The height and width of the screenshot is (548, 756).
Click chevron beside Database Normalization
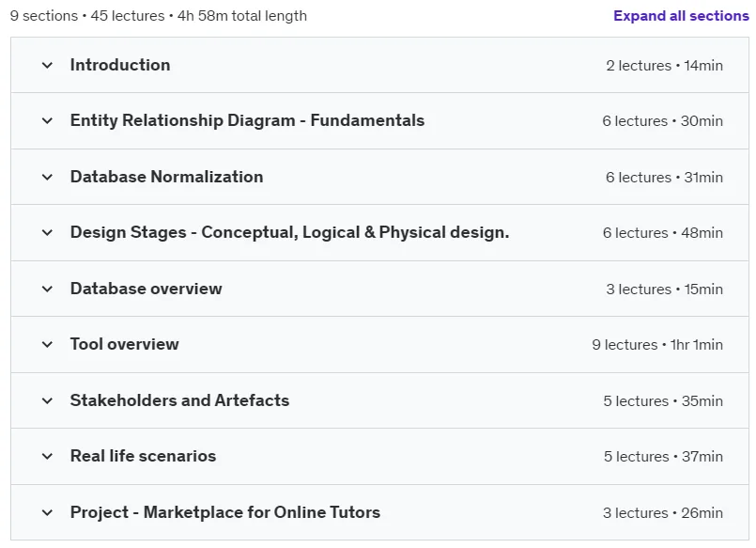47,177
